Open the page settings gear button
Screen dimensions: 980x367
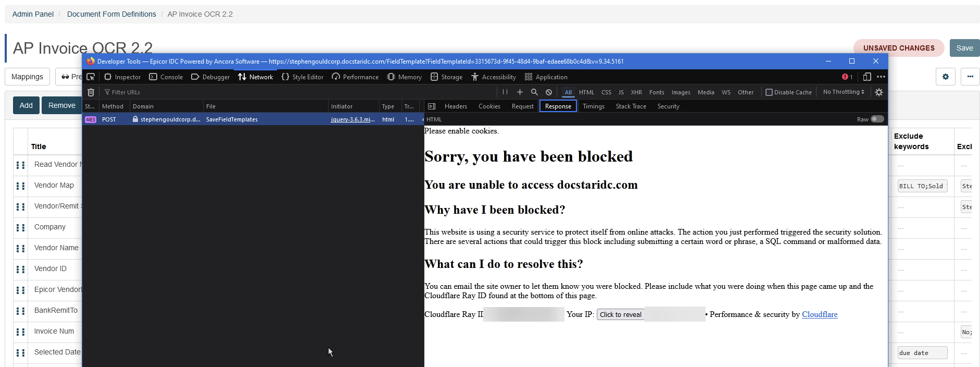[x=945, y=77]
